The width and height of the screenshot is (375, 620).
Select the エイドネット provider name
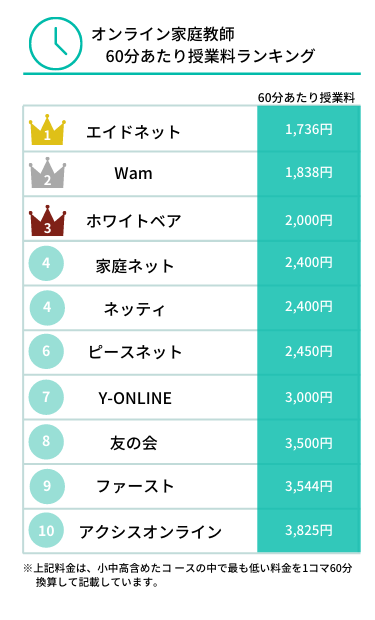click(x=134, y=132)
